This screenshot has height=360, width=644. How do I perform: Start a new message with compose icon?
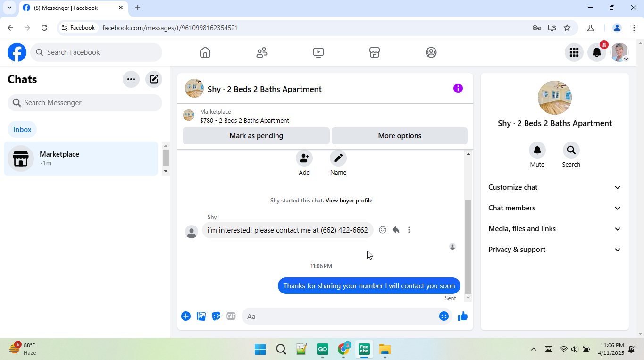(154, 79)
